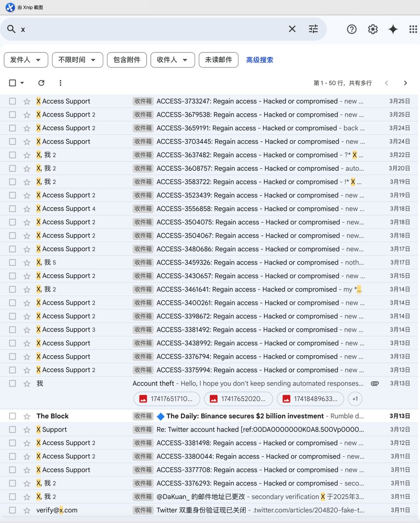Open the select-all dropdown arrow
The height and width of the screenshot is (523, 420).
point(22,83)
